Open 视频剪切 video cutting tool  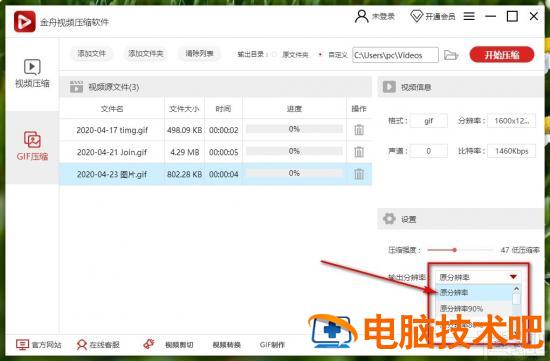(179, 345)
